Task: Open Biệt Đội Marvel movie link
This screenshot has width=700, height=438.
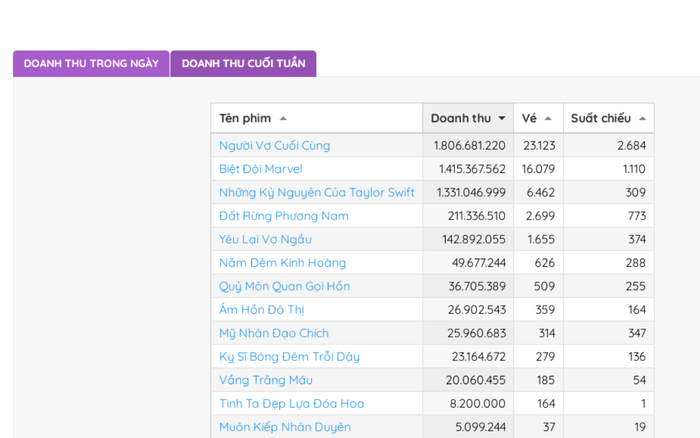Action: point(260,169)
